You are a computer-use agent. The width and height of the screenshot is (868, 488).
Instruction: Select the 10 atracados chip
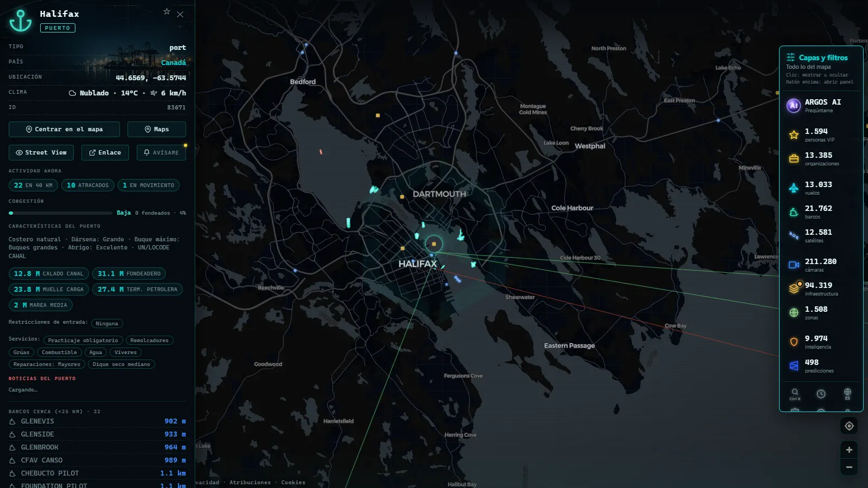pyautogui.click(x=87, y=185)
